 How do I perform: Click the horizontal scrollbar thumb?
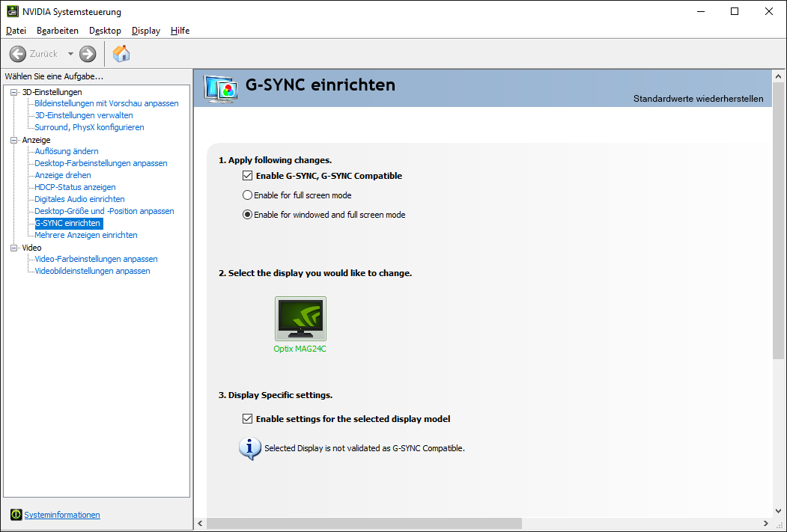click(365, 524)
